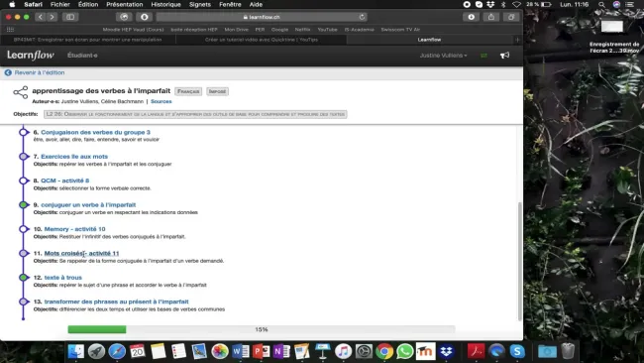The image size is (644, 363).
Task: Click the megaphone announcements icon in Learnflow header
Action: click(504, 56)
